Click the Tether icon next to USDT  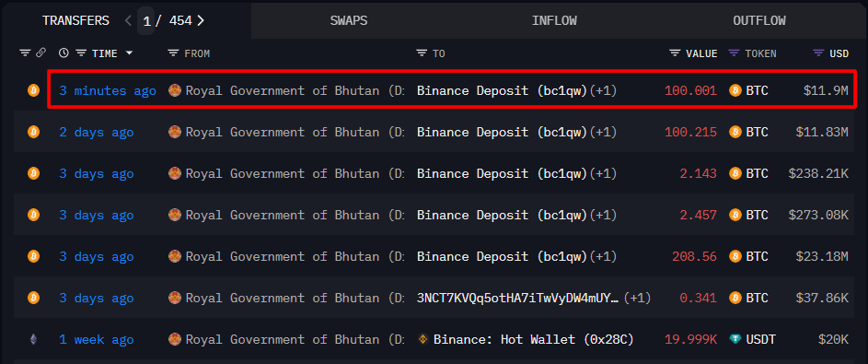tap(735, 339)
